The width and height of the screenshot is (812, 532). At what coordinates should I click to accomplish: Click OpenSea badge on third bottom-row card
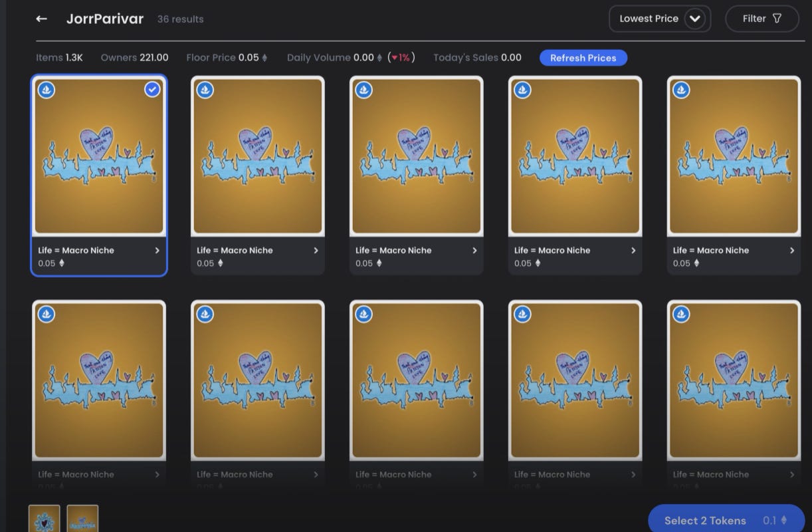363,314
